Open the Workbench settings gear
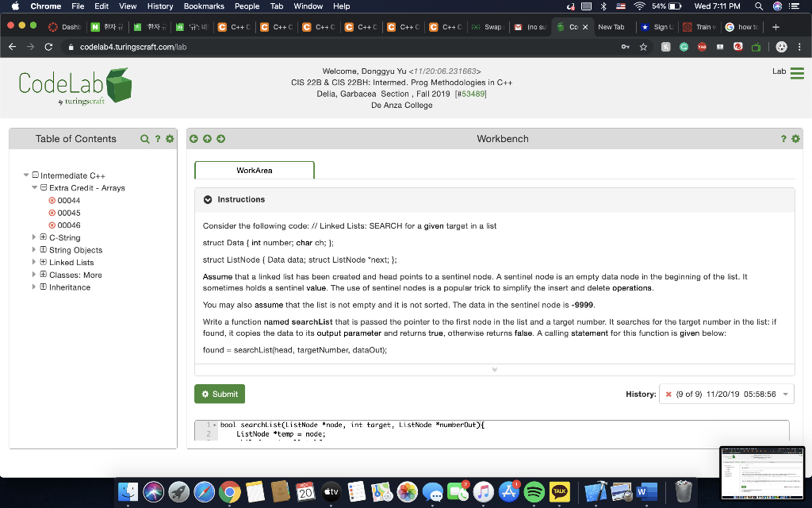The width and height of the screenshot is (812, 508). pos(795,138)
